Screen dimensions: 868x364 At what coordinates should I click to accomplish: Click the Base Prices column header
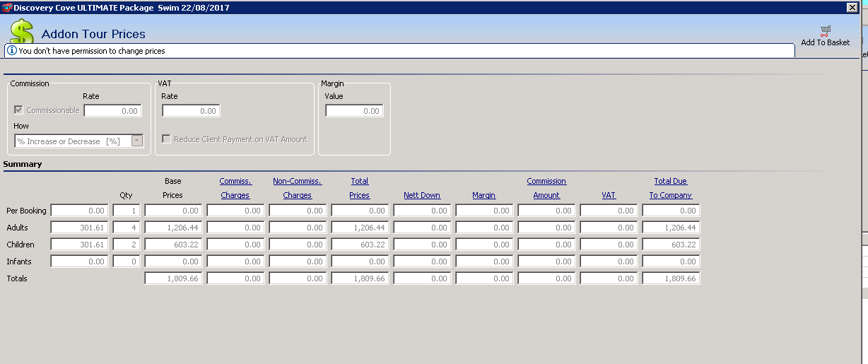point(173,188)
